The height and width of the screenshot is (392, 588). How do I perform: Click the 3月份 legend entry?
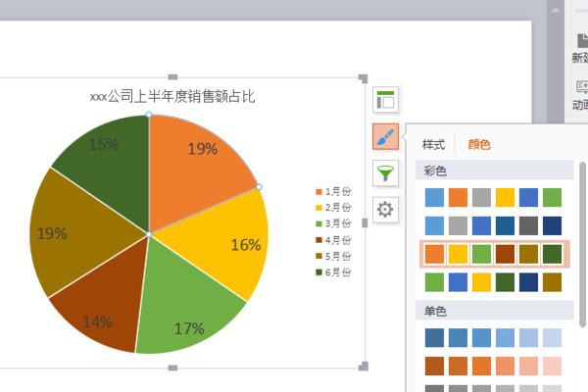[x=333, y=223]
